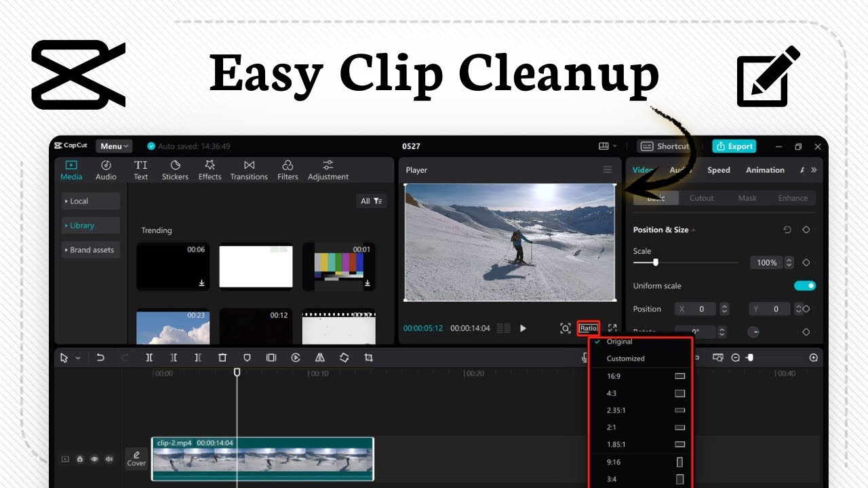Open the layout selector dropdown
Viewport: 868px width, 488px height.
pyautogui.click(x=608, y=146)
